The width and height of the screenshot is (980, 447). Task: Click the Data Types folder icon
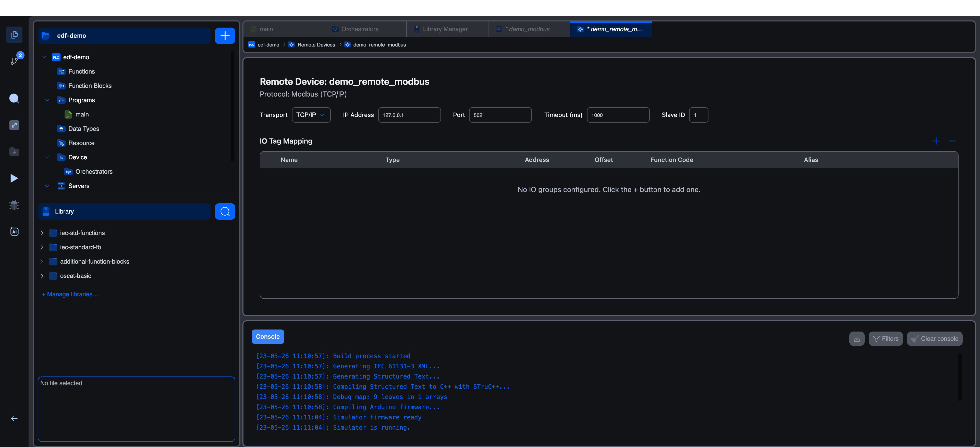61,129
